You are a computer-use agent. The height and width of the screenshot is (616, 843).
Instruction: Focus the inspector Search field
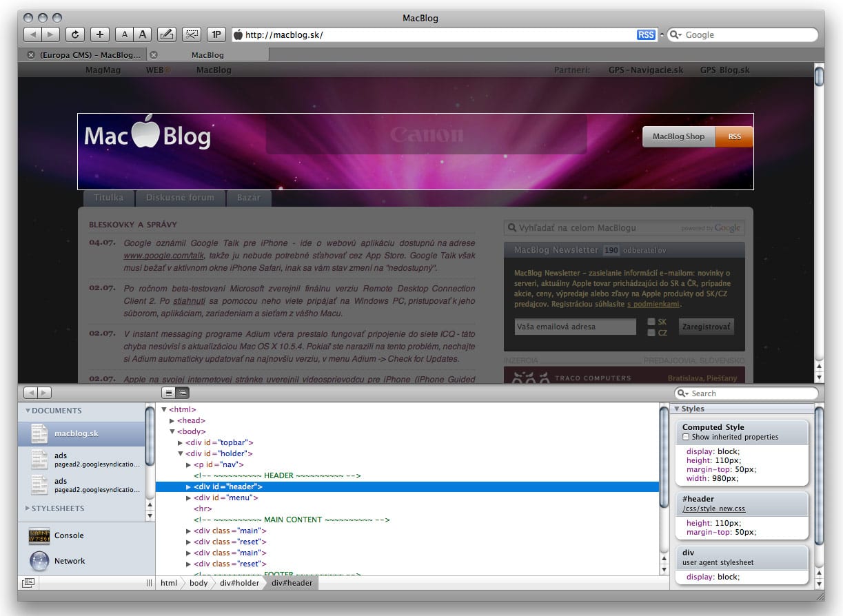point(746,393)
